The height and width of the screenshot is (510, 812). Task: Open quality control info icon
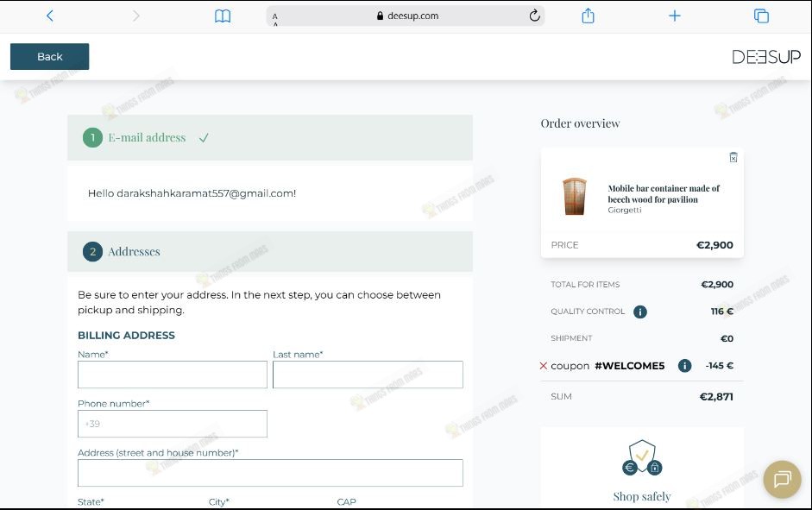click(x=640, y=312)
